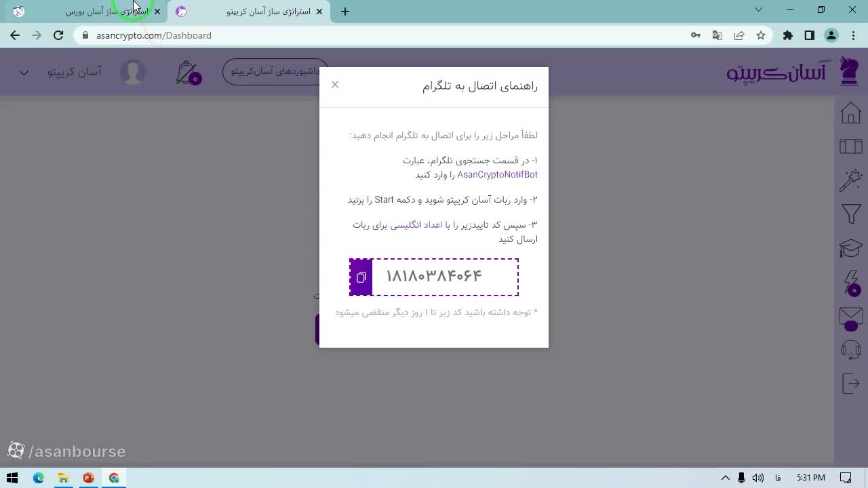Open PowerPoint from the taskbar
Screen dimensions: 868x488
(88, 478)
